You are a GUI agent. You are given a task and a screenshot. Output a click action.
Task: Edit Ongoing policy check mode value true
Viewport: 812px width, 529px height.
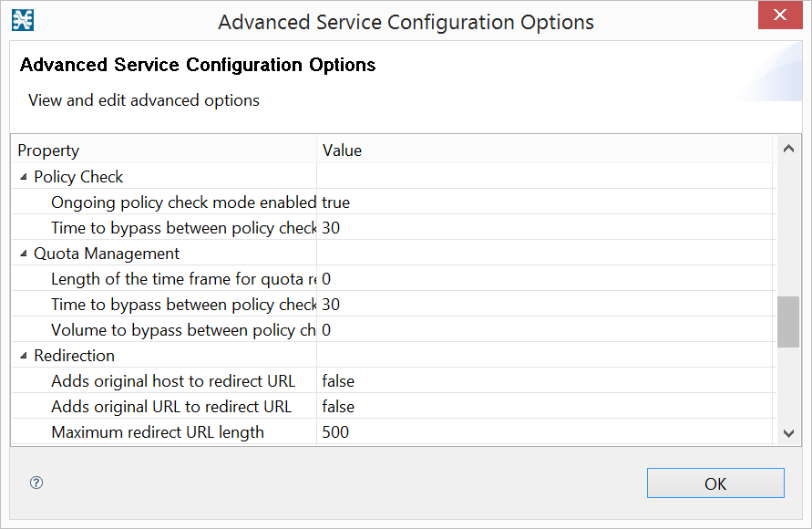(x=336, y=202)
